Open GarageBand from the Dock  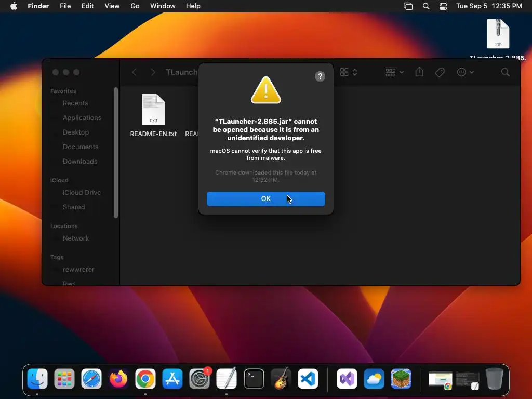(x=281, y=379)
